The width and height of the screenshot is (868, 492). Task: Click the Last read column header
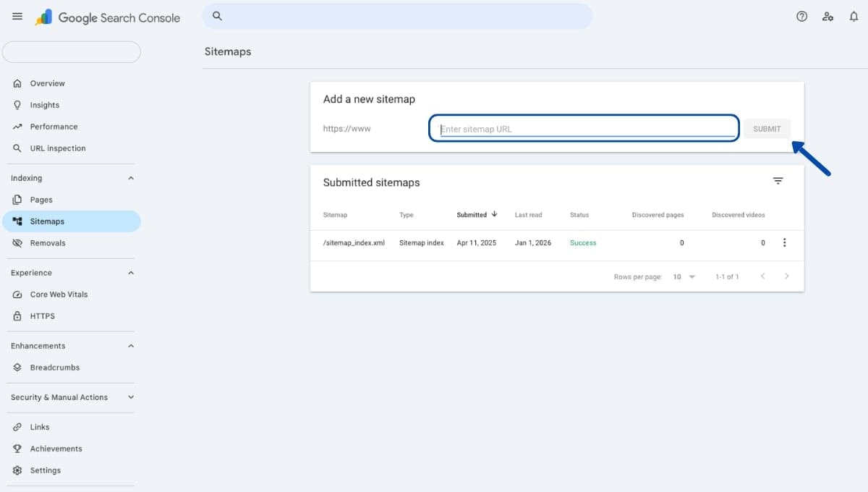point(528,215)
